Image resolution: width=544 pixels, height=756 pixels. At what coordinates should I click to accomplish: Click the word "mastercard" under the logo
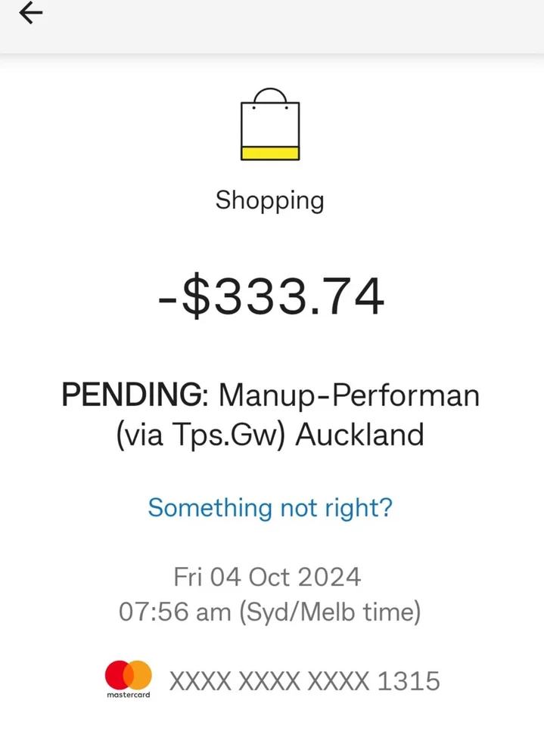pyautogui.click(x=128, y=694)
